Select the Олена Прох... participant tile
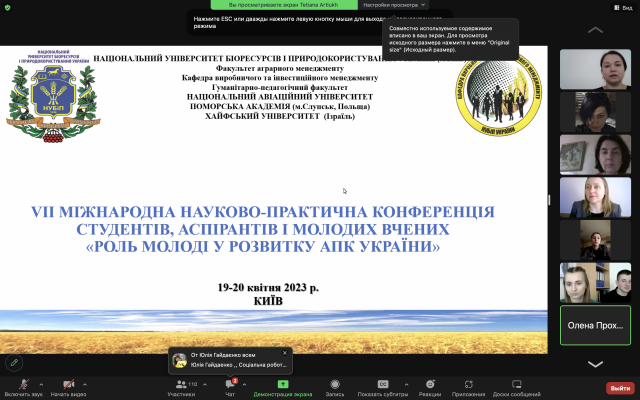Image resolution: width=640 pixels, height=400 pixels. click(595, 325)
